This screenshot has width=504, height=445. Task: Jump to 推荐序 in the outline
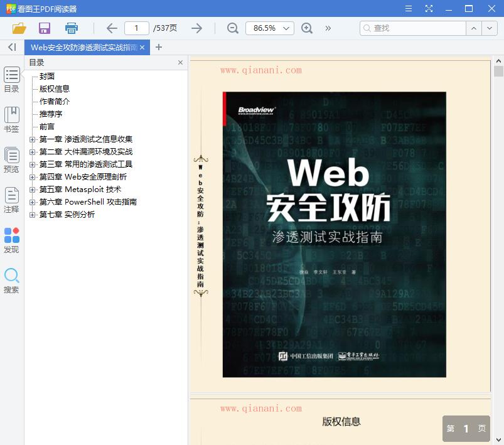coord(51,114)
